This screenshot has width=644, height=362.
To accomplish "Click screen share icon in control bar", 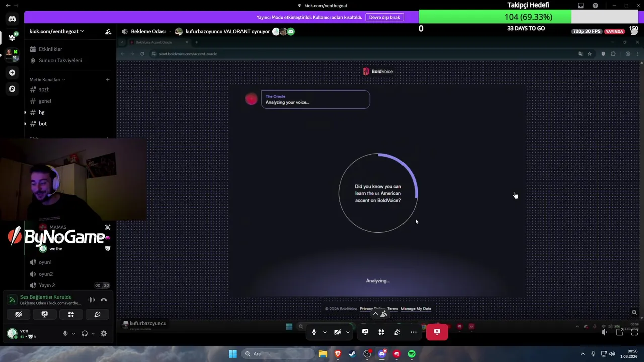I will coord(365,332).
